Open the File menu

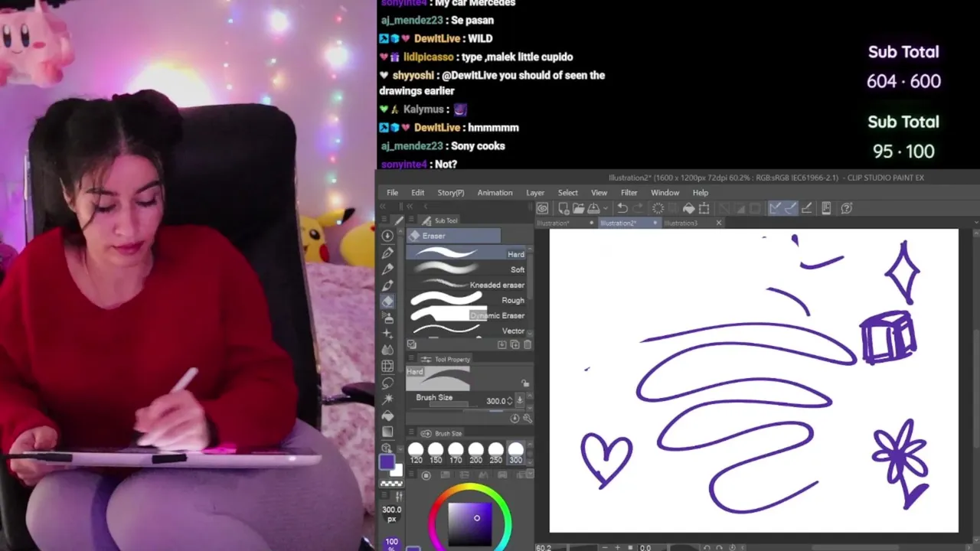(392, 193)
